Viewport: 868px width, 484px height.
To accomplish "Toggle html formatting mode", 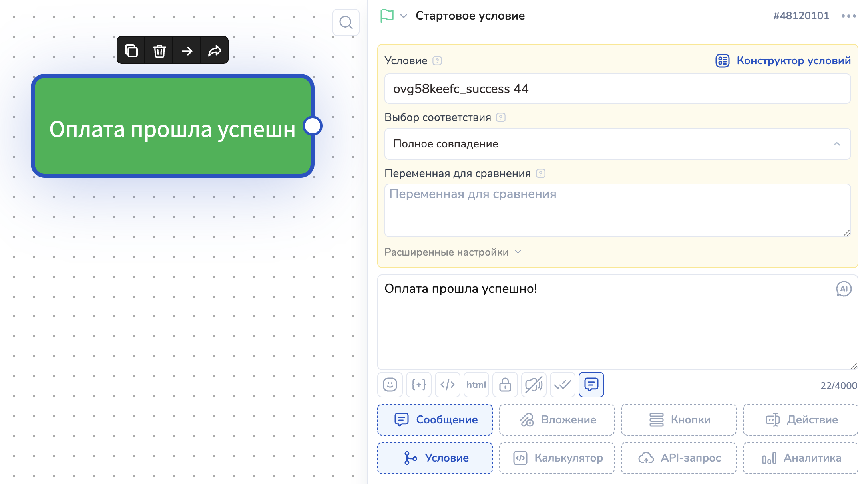I will pos(476,385).
